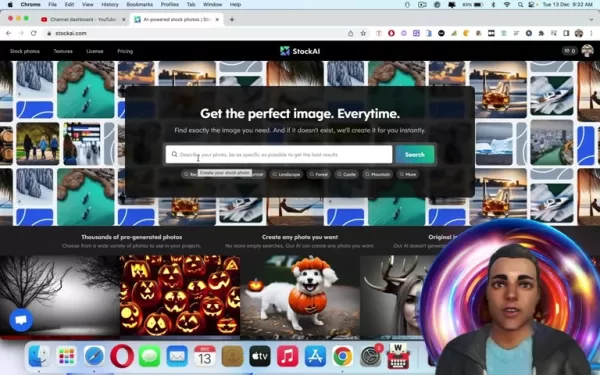Open the jack-o-lantern pumpkins photo
This screenshot has height=375, width=600.
click(180, 295)
